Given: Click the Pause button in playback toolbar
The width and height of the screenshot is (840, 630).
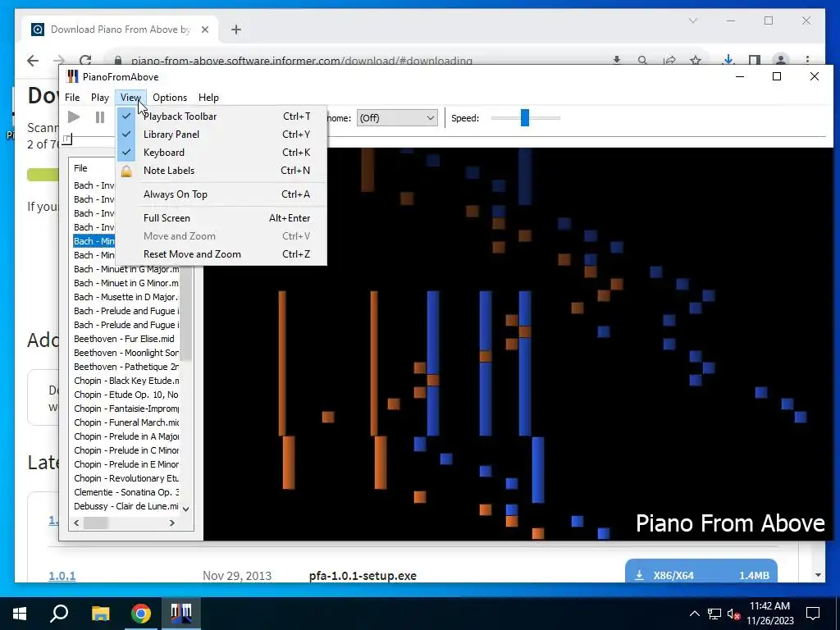Looking at the screenshot, I should tap(99, 116).
